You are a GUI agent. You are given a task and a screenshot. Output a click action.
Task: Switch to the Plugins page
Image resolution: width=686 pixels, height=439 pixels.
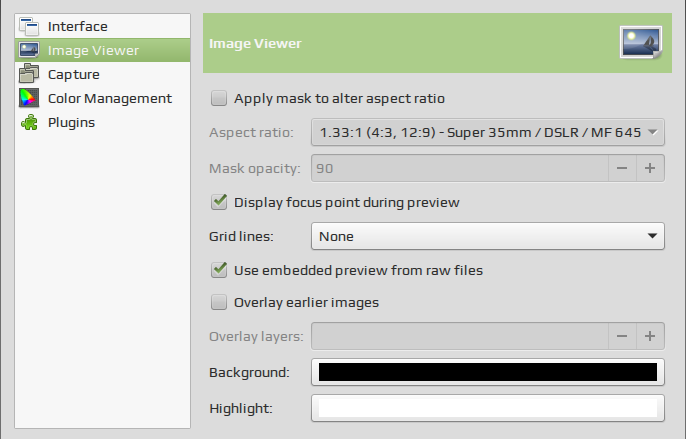click(x=102, y=123)
